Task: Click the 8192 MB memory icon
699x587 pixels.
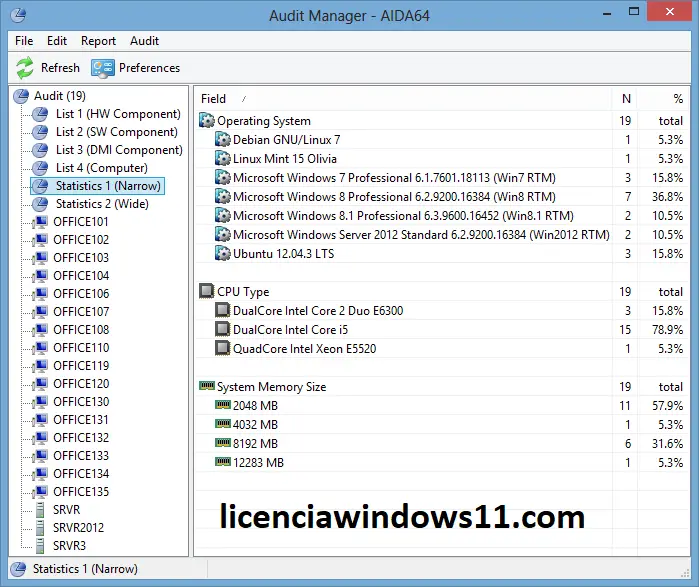Action: tap(223, 443)
